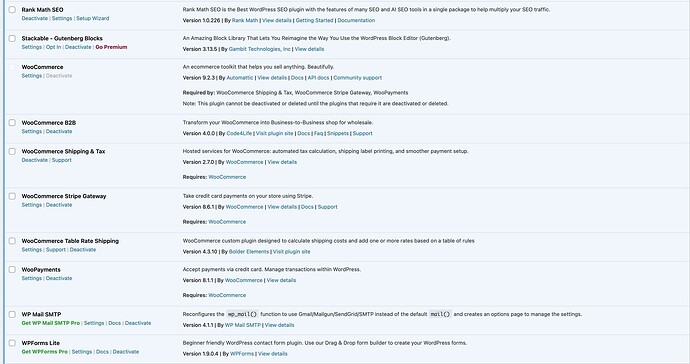
Task: Tick the WooCommerce Shipping & Tax checkbox
Action: click(12, 151)
